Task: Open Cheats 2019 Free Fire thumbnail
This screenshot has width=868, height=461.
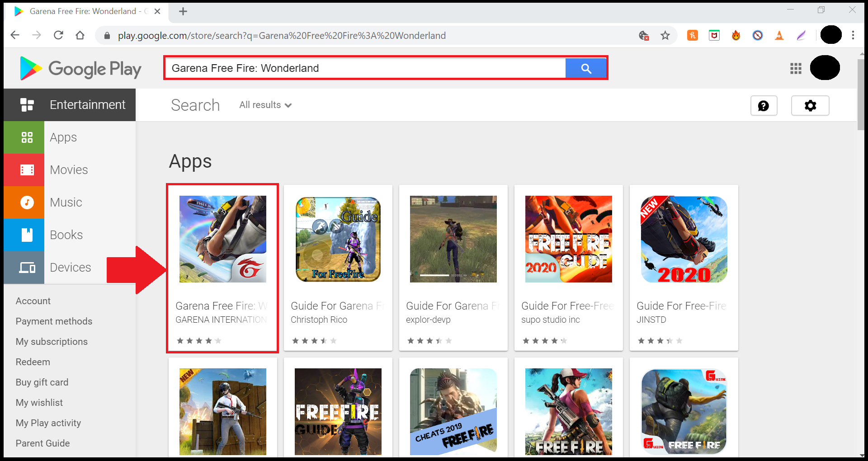Action: [453, 412]
